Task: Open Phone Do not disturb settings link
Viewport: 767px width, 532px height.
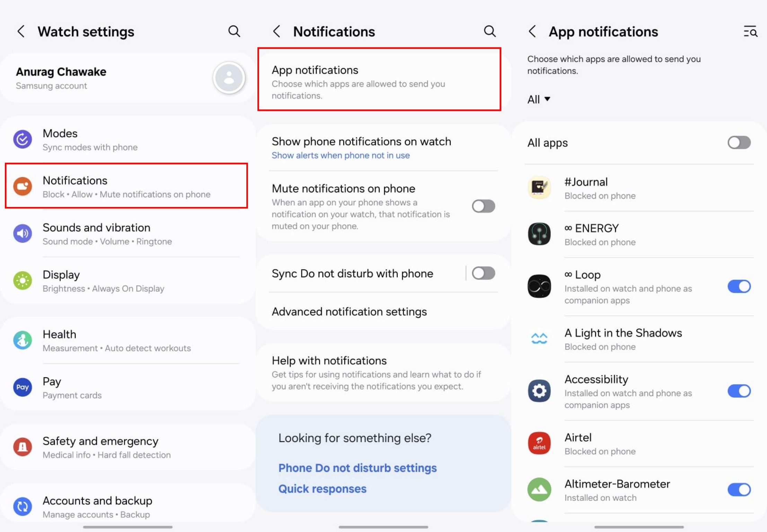Action: pos(357,468)
